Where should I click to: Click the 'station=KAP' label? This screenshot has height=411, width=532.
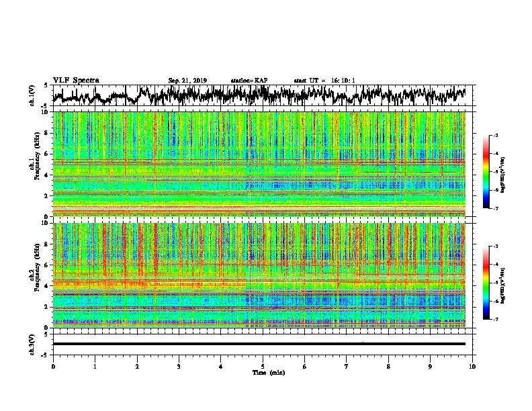249,81
